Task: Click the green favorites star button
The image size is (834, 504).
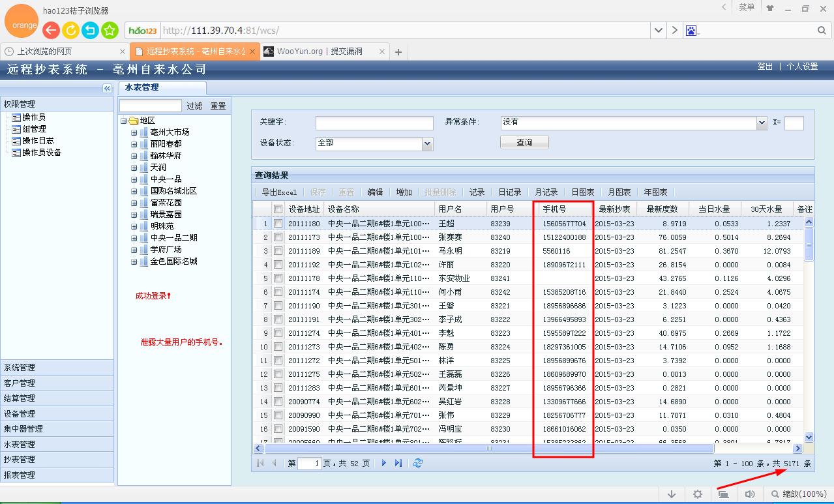Action: click(x=110, y=30)
